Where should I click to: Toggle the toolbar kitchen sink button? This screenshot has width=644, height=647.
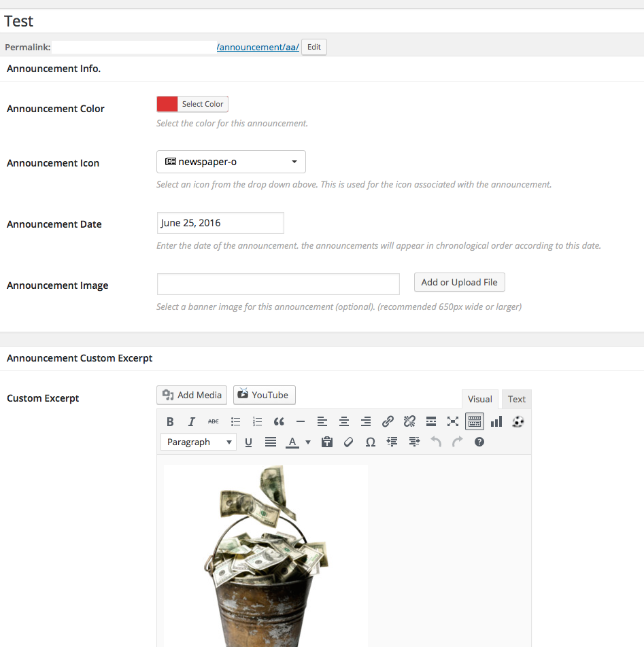[475, 422]
